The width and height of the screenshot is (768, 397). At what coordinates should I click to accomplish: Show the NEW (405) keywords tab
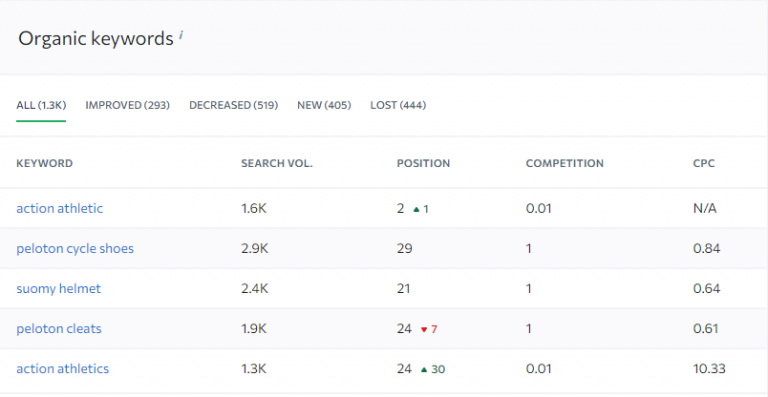tap(324, 105)
